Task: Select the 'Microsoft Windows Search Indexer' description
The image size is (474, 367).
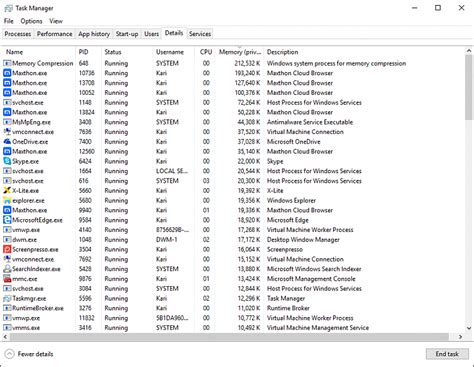Action: click(x=314, y=269)
